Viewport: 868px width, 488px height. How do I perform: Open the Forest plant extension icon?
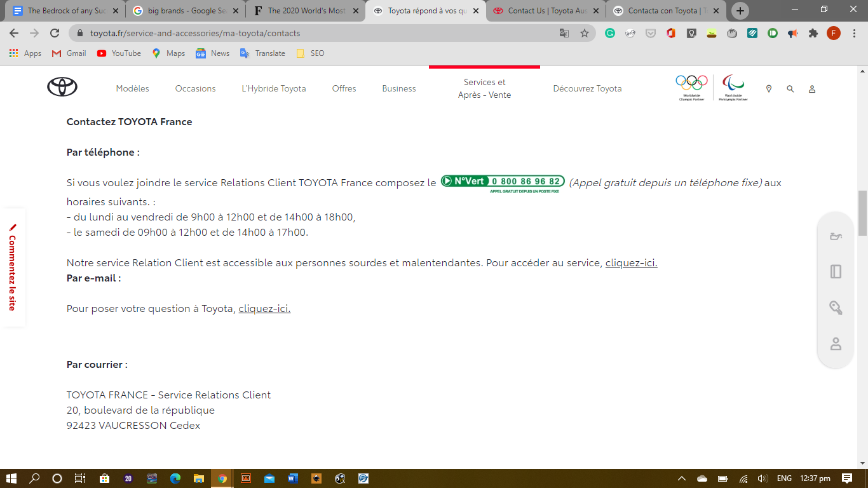click(712, 33)
